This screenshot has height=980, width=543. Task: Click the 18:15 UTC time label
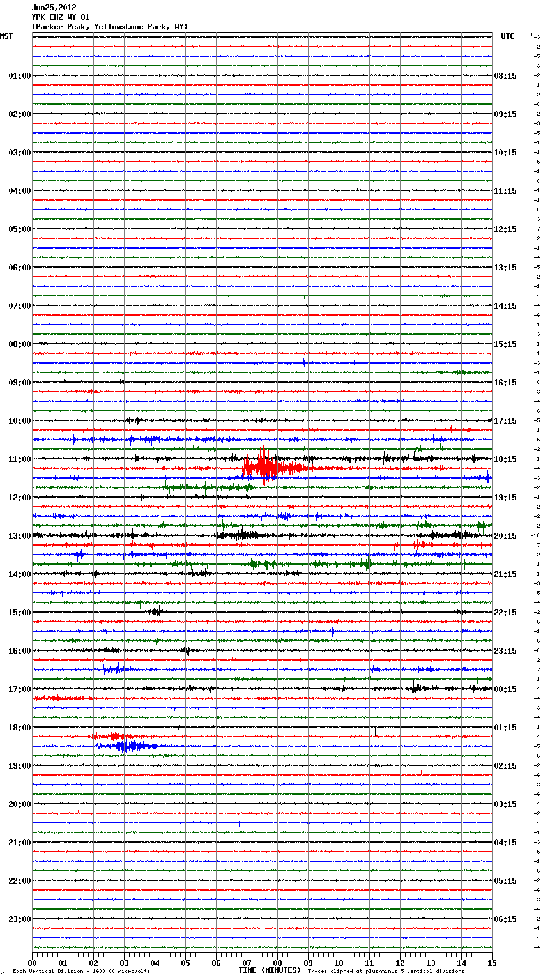pos(505,459)
